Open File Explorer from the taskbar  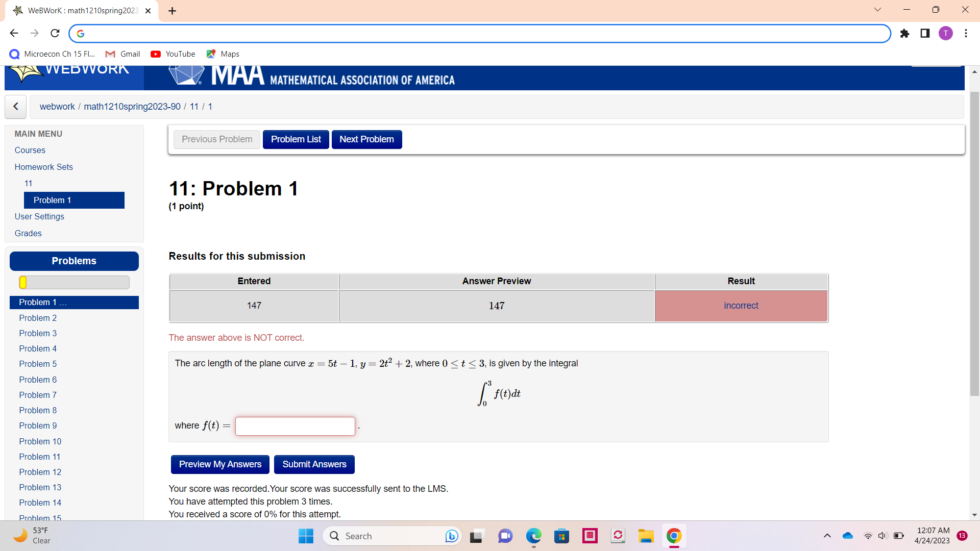(x=646, y=536)
